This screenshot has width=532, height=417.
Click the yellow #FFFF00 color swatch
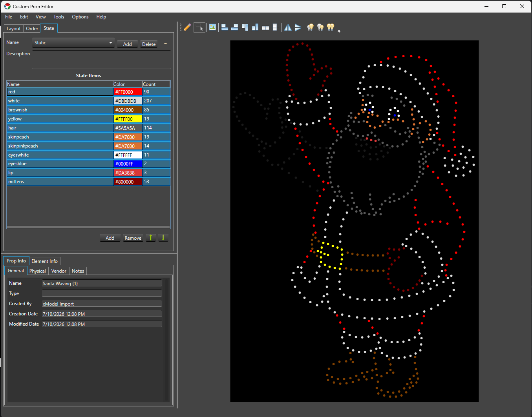(128, 119)
